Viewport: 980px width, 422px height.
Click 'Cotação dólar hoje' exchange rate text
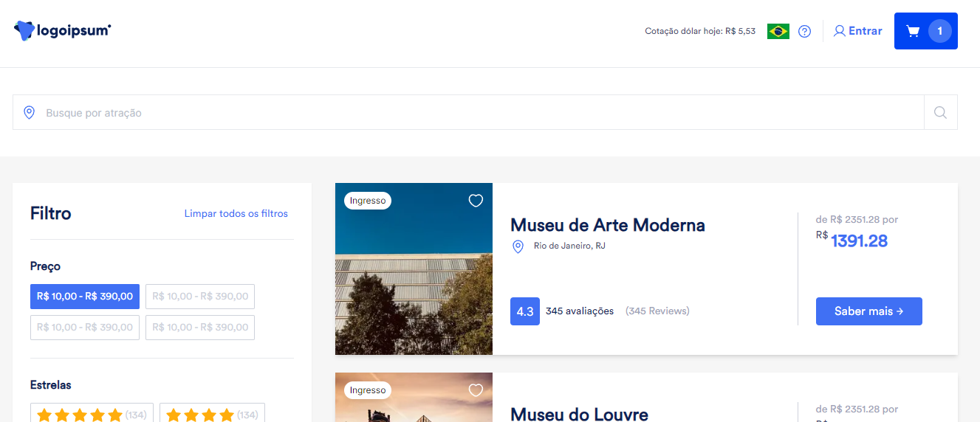click(700, 31)
